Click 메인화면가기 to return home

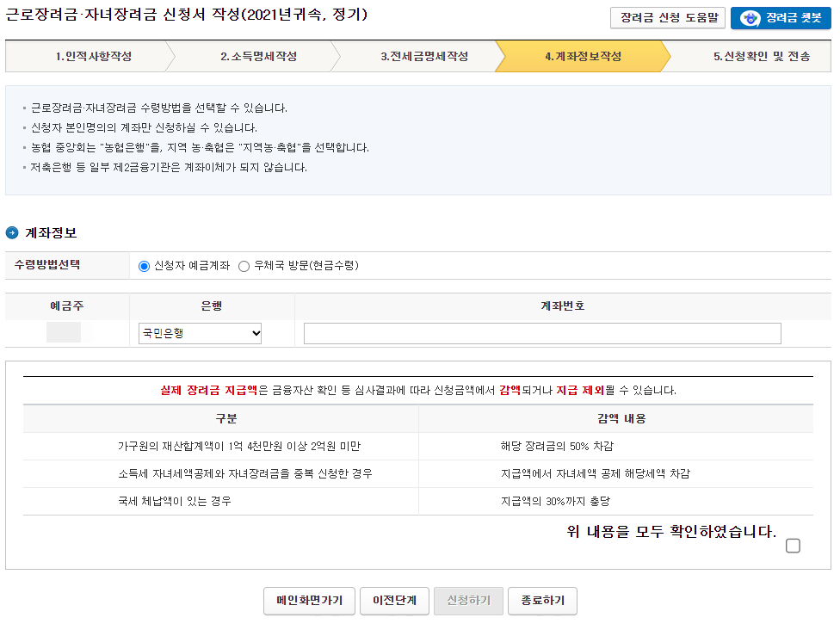coord(309,601)
